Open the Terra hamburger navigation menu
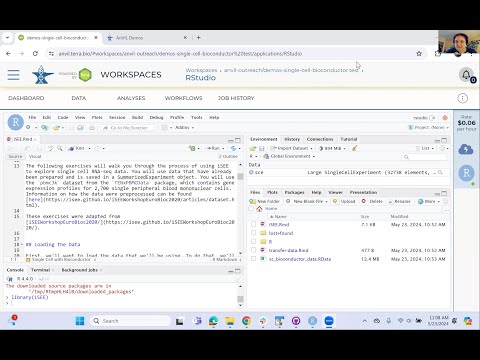Viewport: 480px width, 360px height. (13, 75)
